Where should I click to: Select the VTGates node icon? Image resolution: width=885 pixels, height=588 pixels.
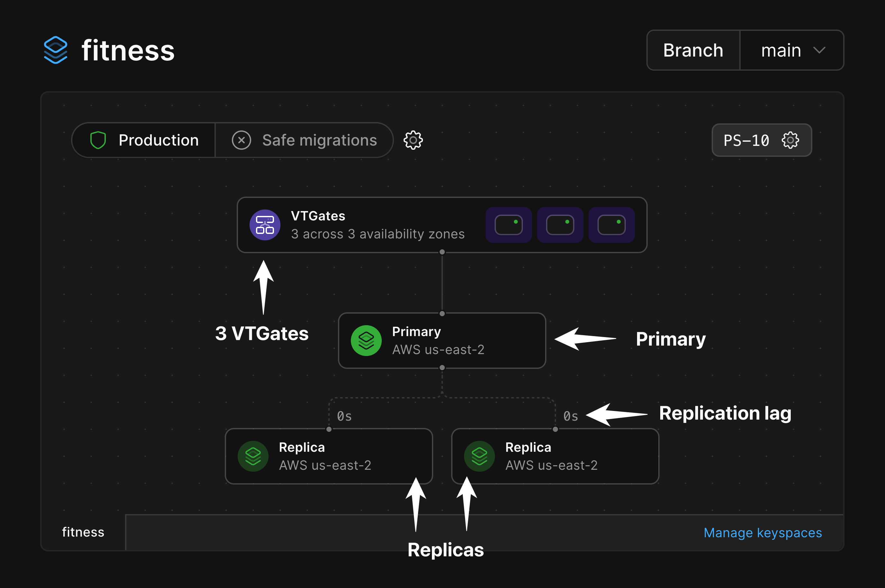pos(265,225)
